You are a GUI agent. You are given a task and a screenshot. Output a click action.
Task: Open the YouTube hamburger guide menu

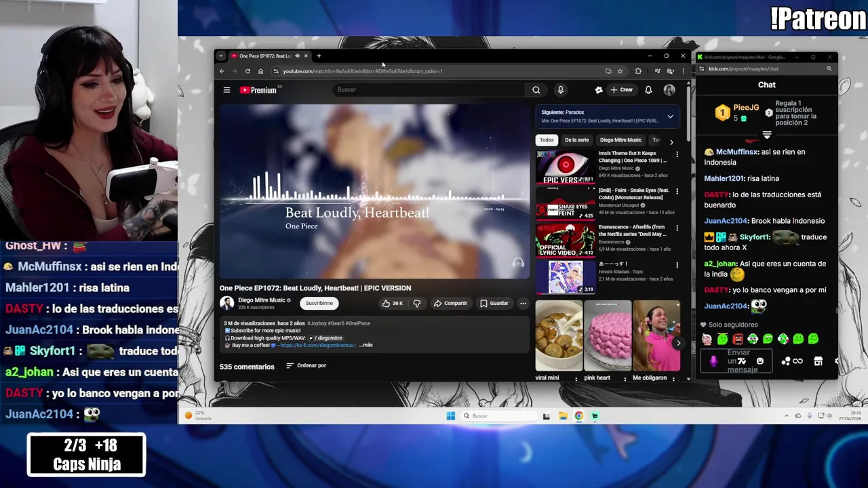tap(227, 89)
